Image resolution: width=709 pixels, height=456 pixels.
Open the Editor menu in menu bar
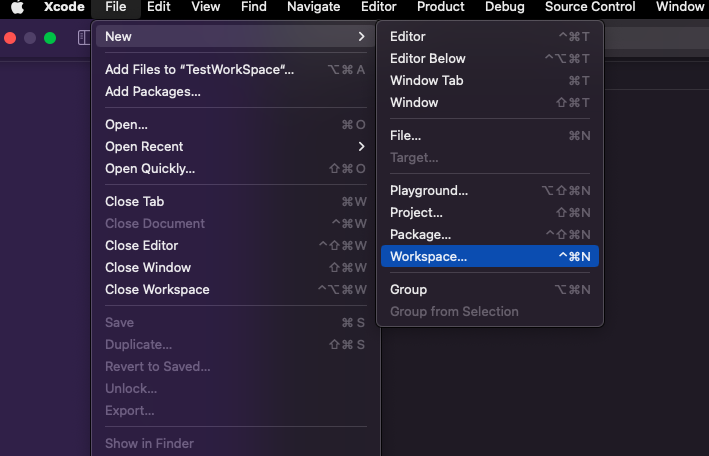pyautogui.click(x=378, y=7)
